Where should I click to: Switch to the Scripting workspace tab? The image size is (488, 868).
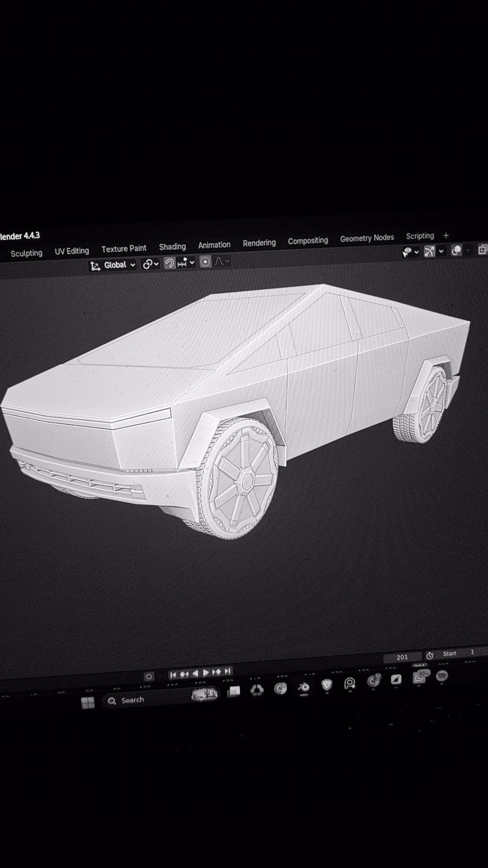pyautogui.click(x=420, y=236)
